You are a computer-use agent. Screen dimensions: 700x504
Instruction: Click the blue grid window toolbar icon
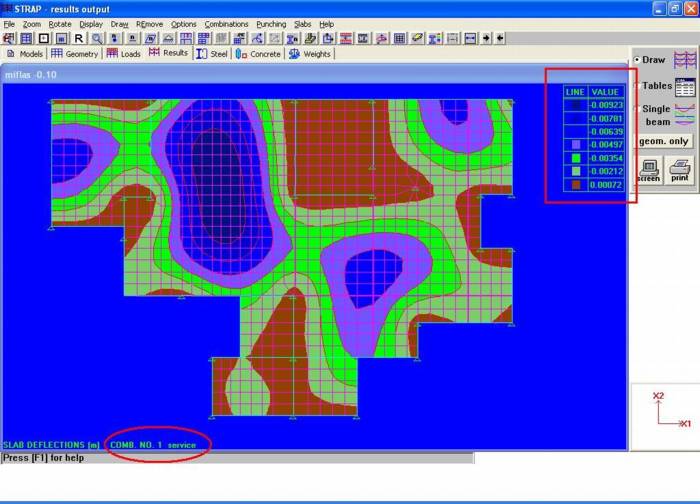click(26, 38)
